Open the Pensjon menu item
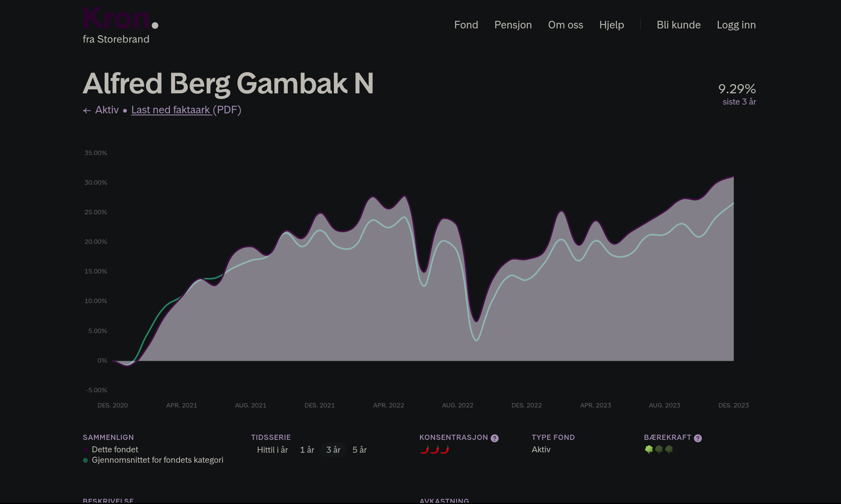The height and width of the screenshot is (504, 841). point(513,25)
